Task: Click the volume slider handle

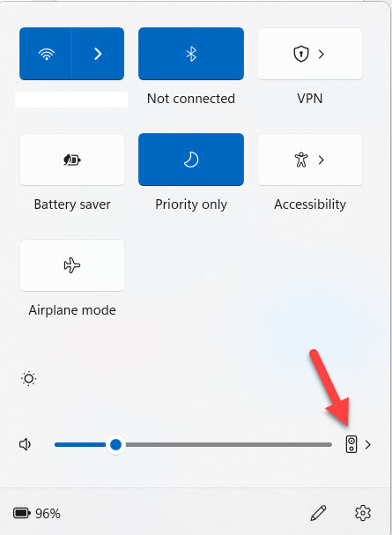Action: tap(116, 444)
